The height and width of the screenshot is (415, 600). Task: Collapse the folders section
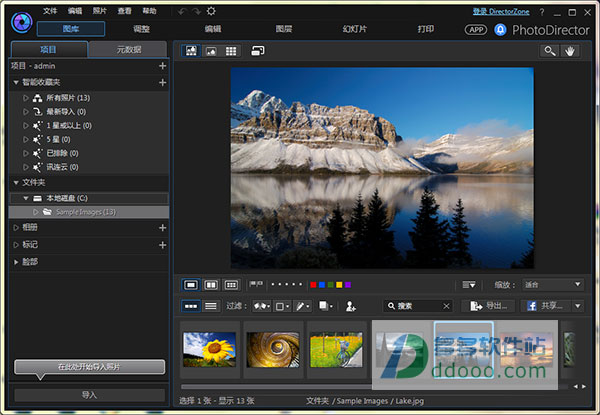click(16, 182)
